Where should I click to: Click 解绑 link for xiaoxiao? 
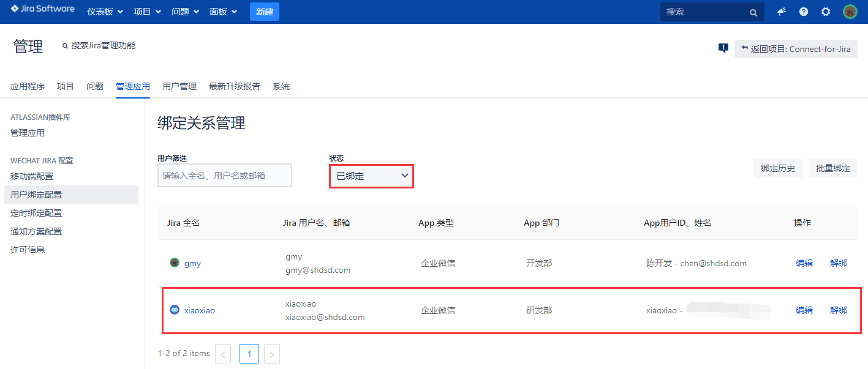point(838,310)
